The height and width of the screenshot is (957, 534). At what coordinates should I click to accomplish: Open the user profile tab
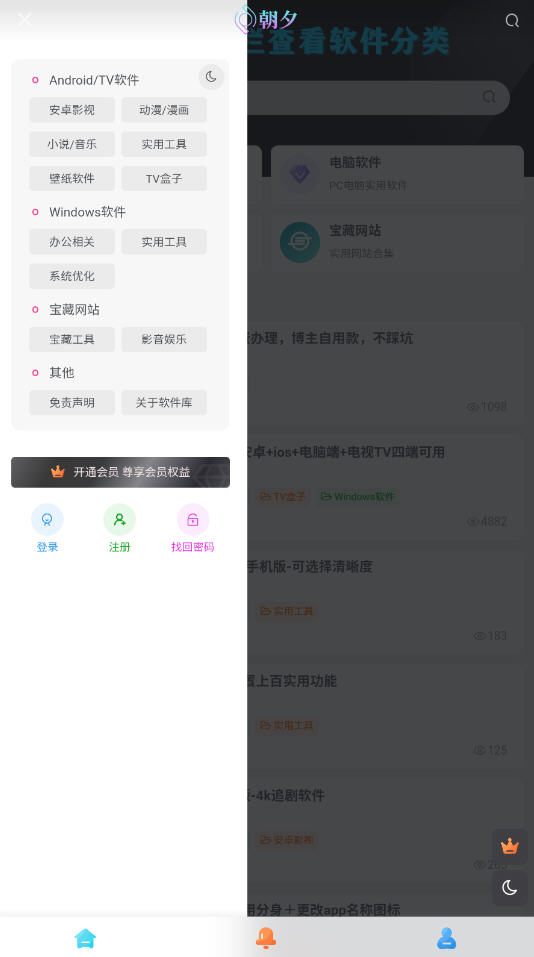[447, 937]
